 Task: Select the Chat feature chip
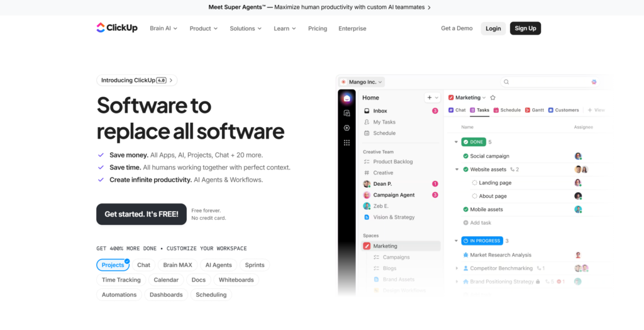pos(144,265)
